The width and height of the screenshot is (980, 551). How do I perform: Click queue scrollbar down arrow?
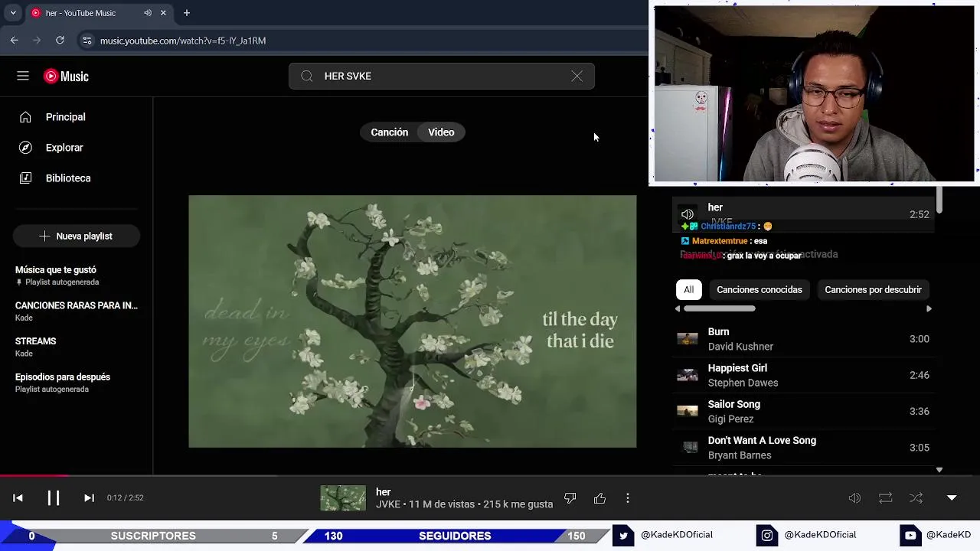pyautogui.click(x=939, y=470)
